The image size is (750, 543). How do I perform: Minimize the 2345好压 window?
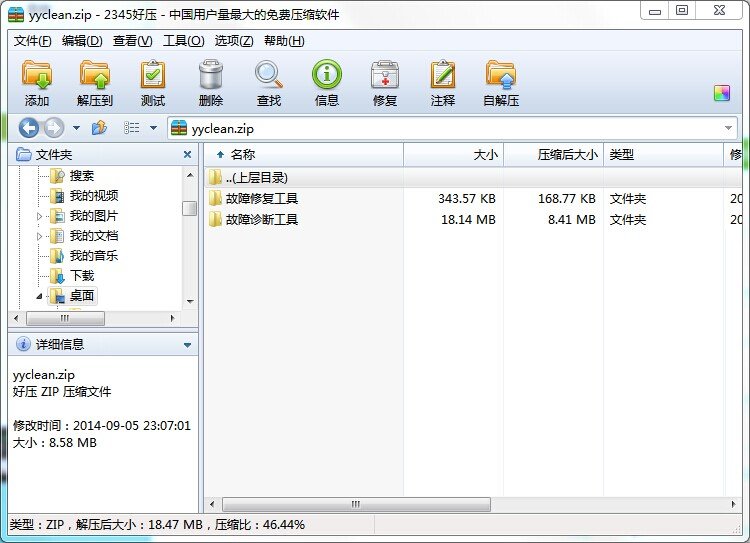(655, 11)
